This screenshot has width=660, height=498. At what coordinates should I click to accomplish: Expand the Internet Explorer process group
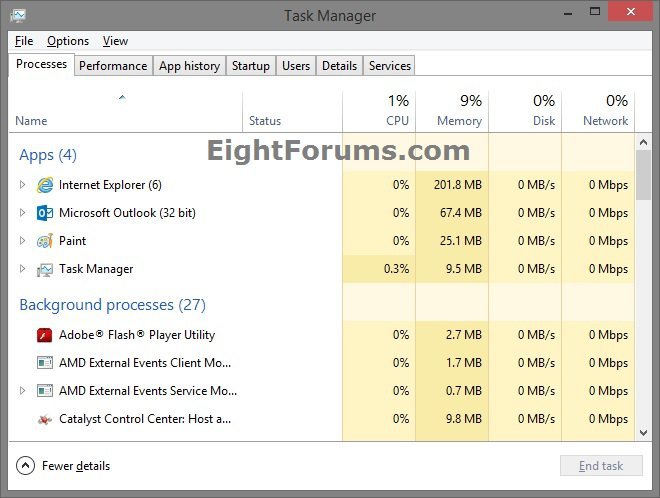point(23,185)
